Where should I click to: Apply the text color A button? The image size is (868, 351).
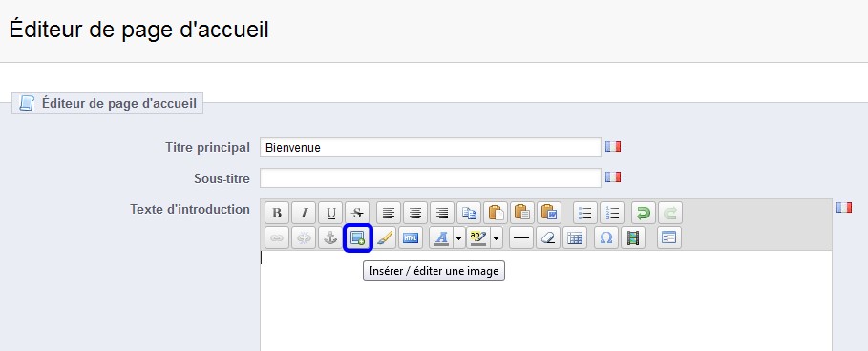pyautogui.click(x=441, y=238)
